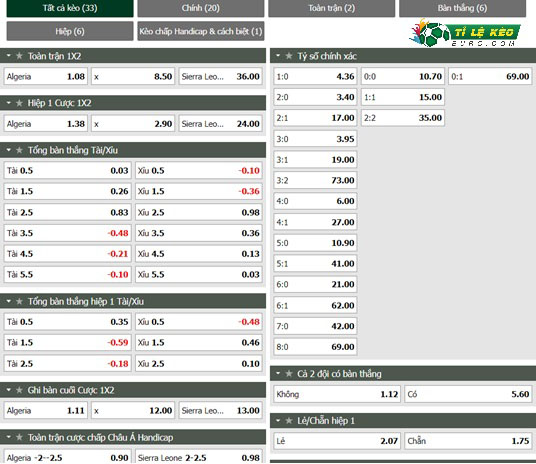The width and height of the screenshot is (536, 464).
Task: Star the Lẻ/Chẵn hiệp 1 market
Action: [x=289, y=421]
